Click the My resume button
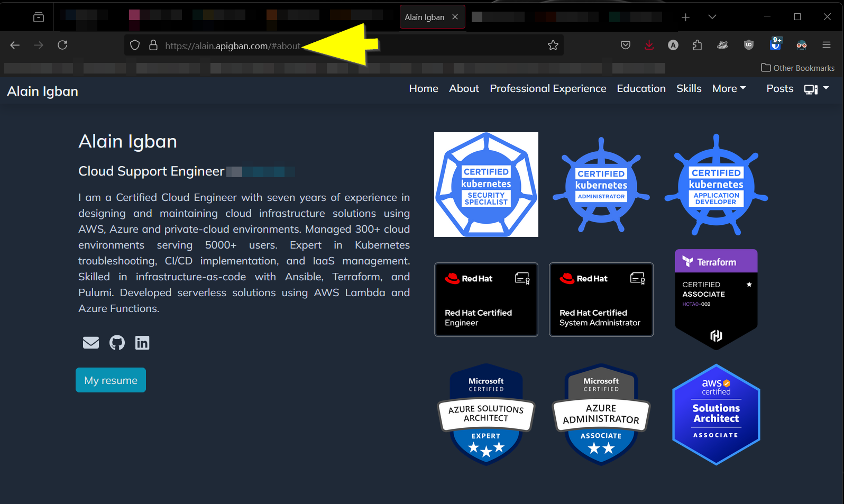The height and width of the screenshot is (504, 844). click(x=111, y=380)
